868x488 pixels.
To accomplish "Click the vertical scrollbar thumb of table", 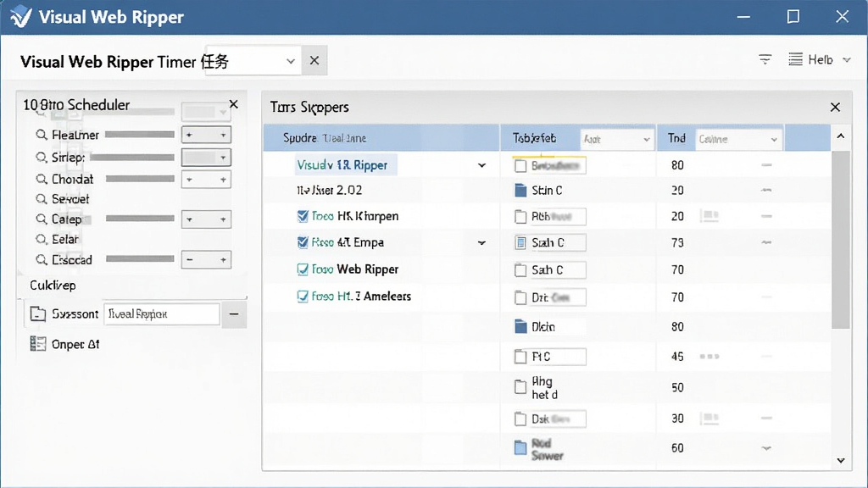I will 840,240.
